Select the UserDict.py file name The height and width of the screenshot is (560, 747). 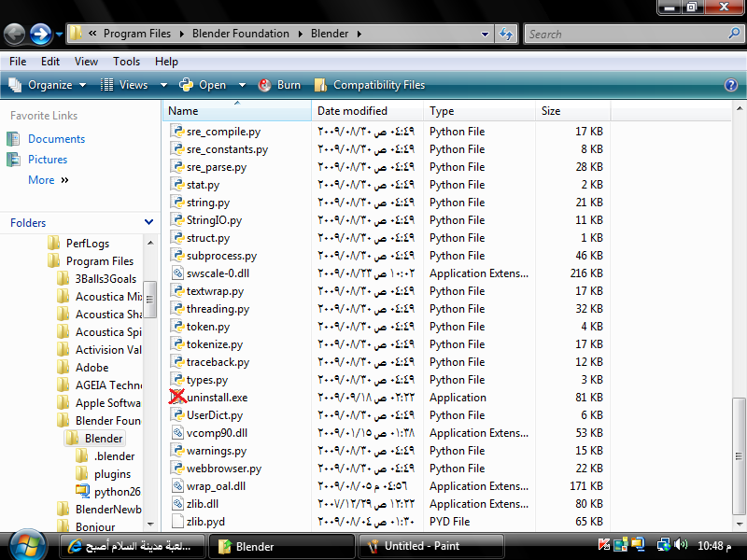(215, 415)
